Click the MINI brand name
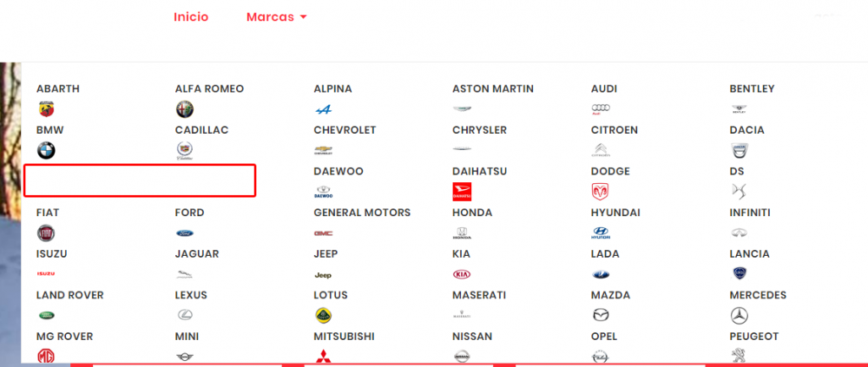This screenshot has width=868, height=367. coord(187,337)
